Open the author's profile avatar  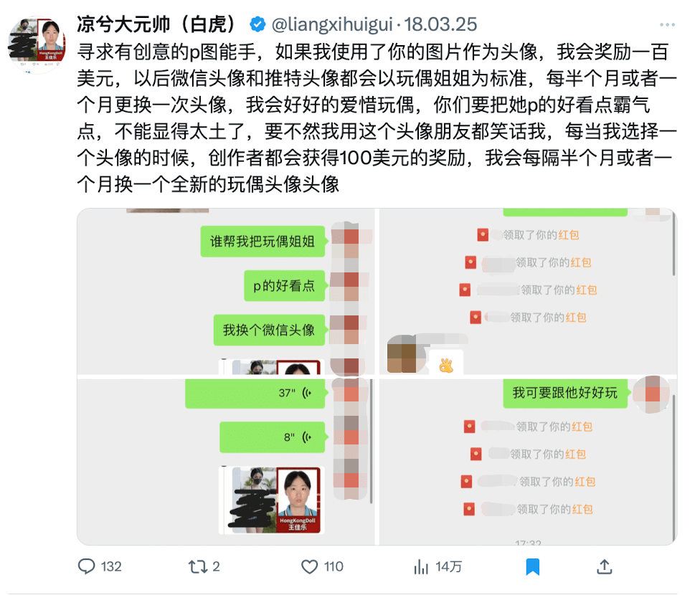coord(37,44)
